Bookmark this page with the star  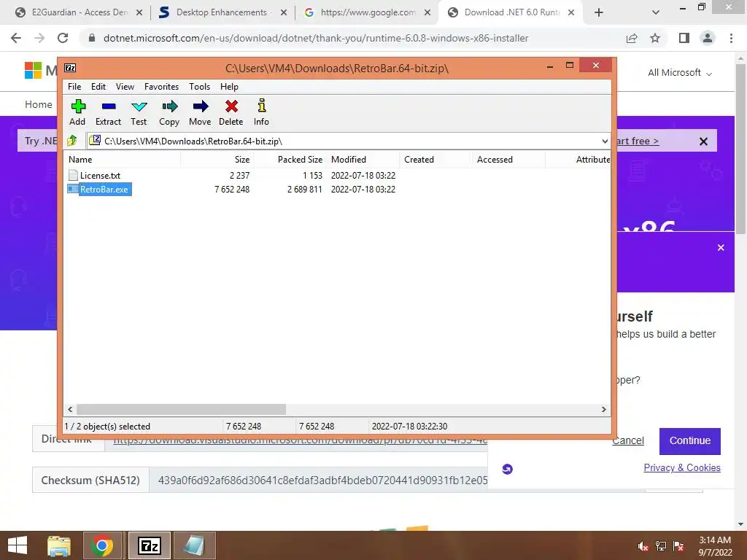pos(655,38)
